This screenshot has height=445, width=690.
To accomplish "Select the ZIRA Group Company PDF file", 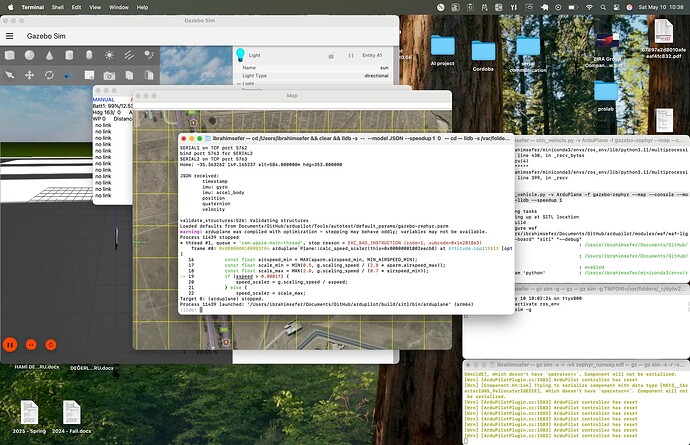I will coord(607,50).
